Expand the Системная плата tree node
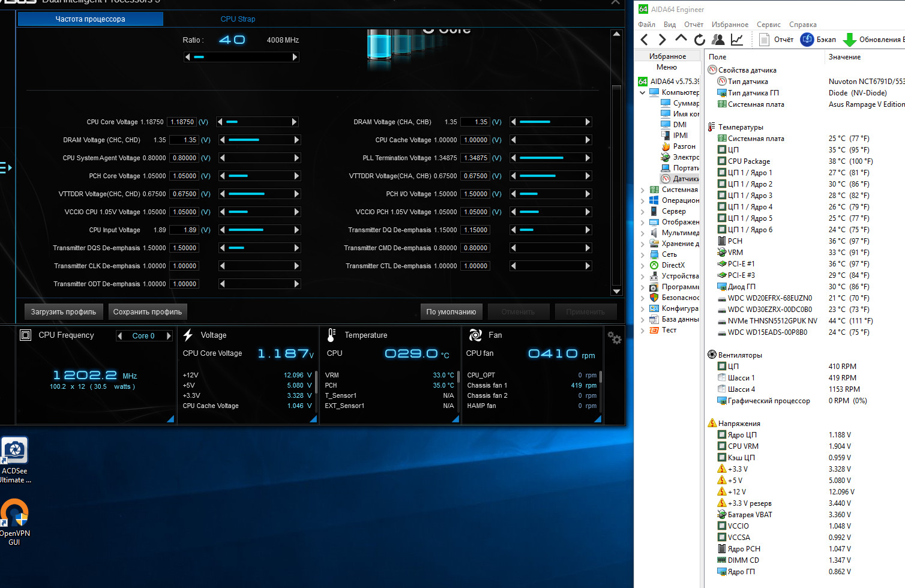 643,190
